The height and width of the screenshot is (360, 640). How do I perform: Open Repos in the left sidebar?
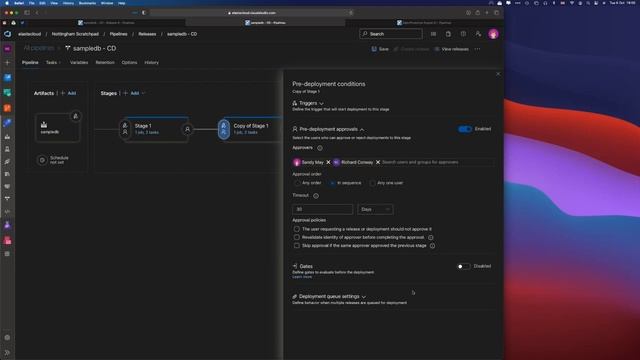coord(7,108)
